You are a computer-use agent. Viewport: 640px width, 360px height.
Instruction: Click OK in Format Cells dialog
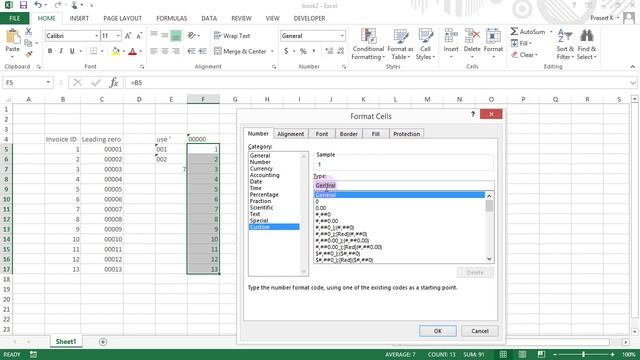(x=438, y=331)
